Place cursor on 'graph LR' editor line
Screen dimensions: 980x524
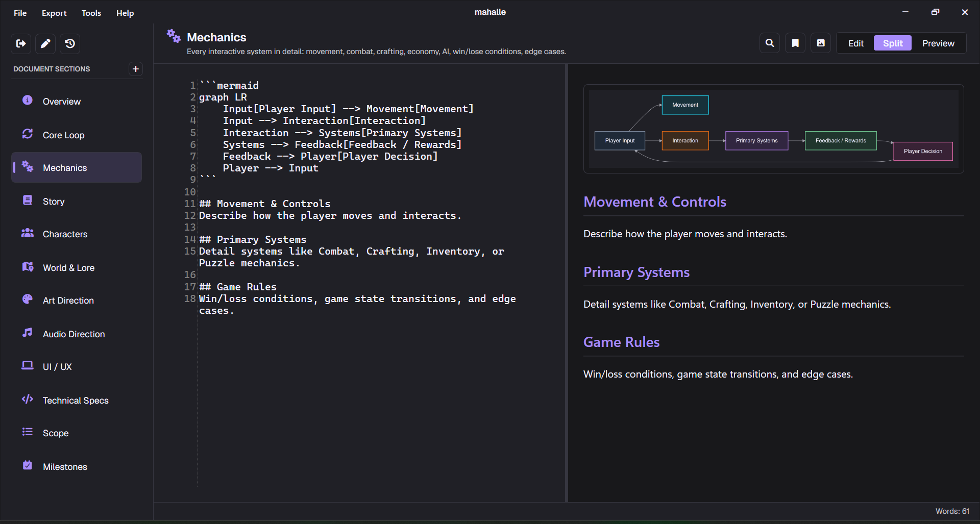click(x=223, y=97)
